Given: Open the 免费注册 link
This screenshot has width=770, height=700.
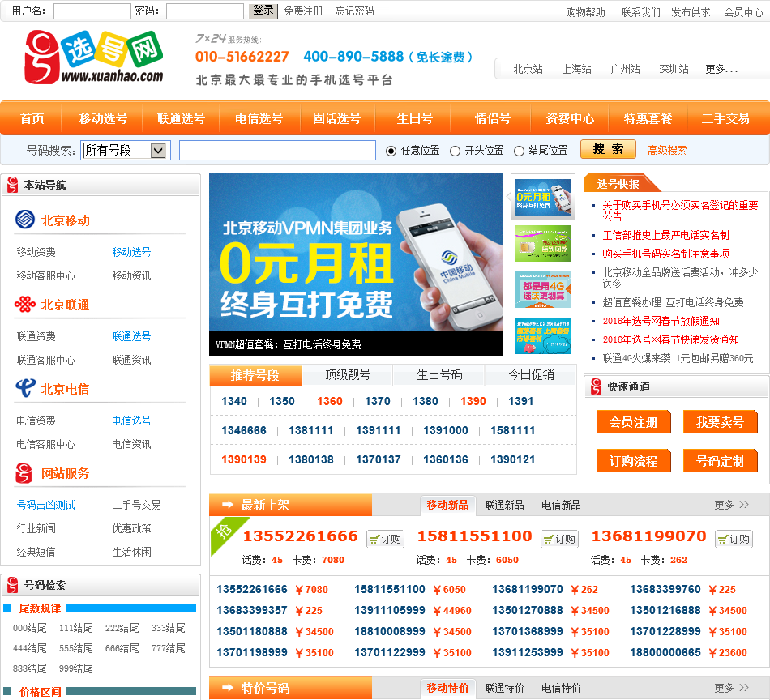Looking at the screenshot, I should [303, 11].
